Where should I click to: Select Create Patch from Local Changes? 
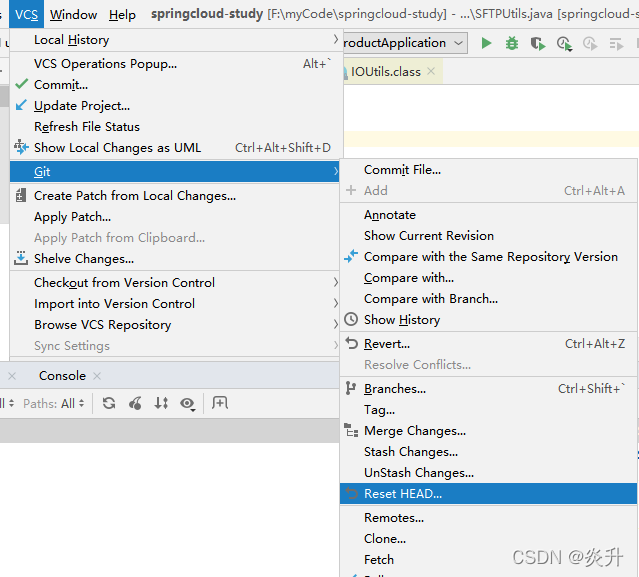[x=174, y=196]
